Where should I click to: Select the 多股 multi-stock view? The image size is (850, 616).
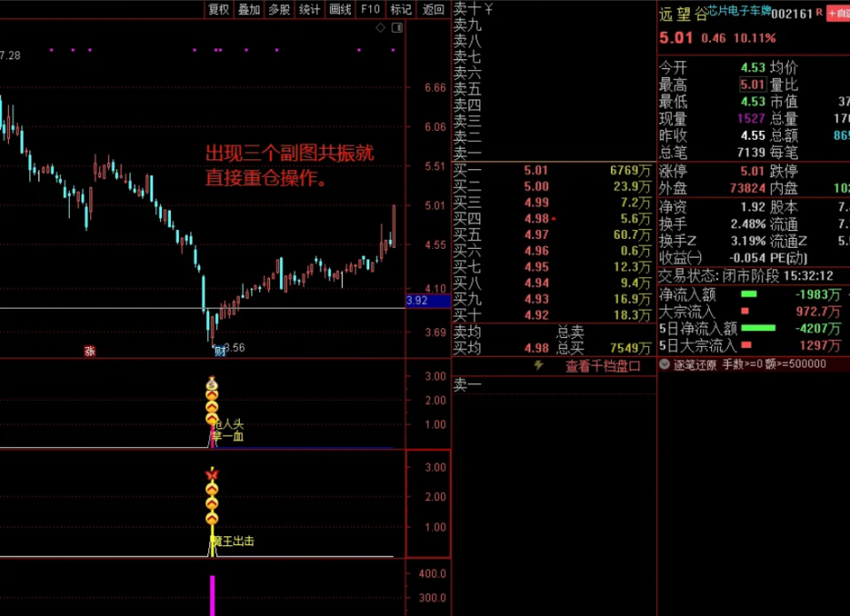click(279, 9)
